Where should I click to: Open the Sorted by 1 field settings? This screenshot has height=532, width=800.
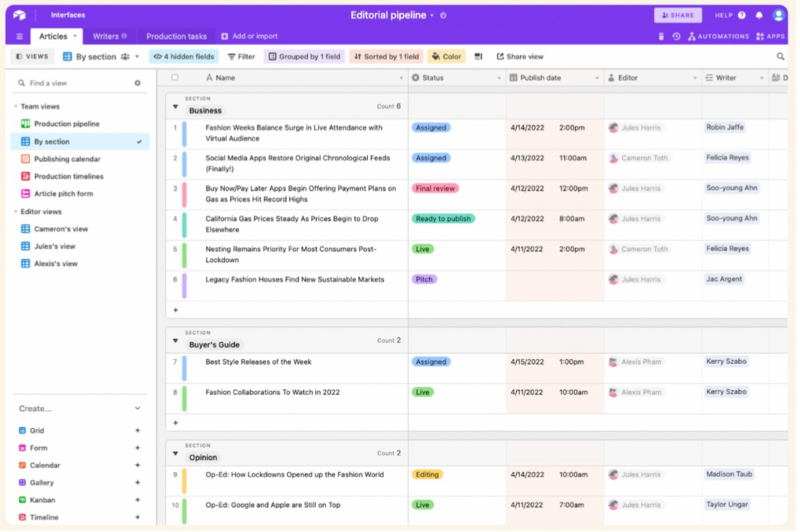pyautogui.click(x=386, y=56)
